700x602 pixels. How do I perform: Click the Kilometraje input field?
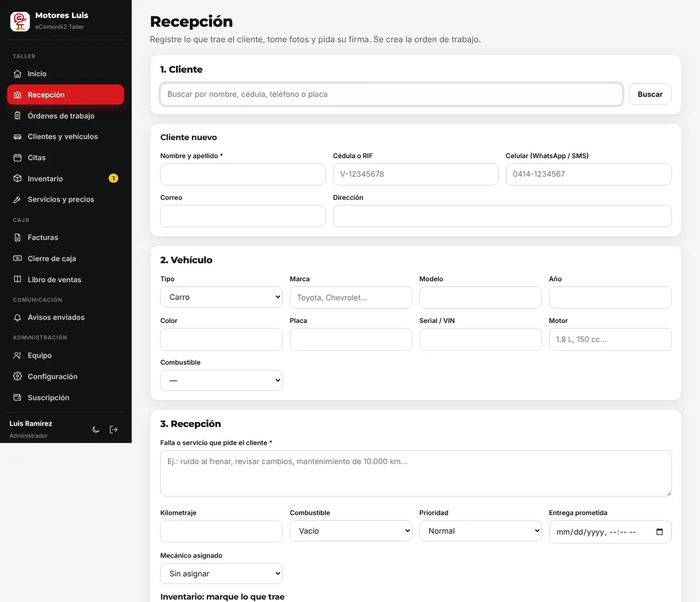[221, 531]
